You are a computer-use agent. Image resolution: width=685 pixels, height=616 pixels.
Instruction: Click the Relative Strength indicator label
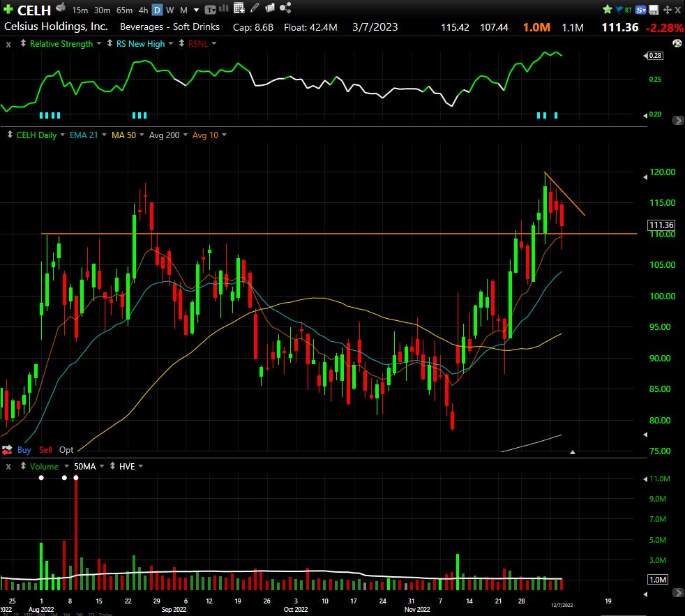coord(61,44)
